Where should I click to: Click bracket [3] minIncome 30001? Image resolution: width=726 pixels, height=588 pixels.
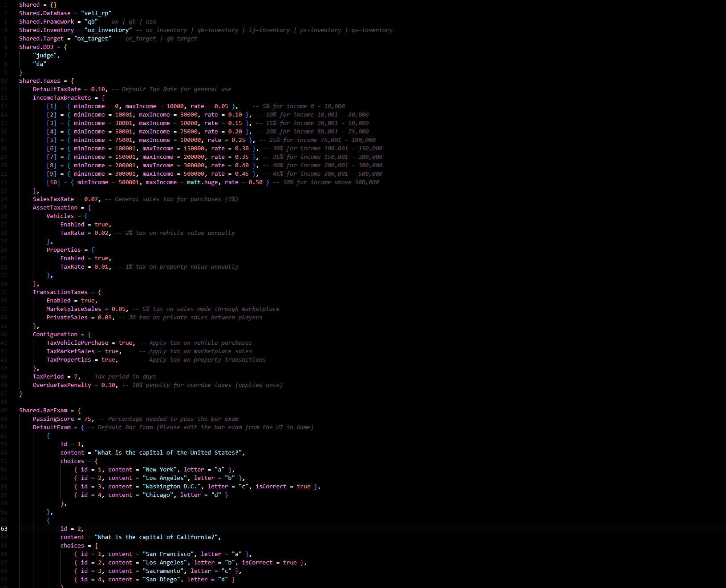pos(124,123)
